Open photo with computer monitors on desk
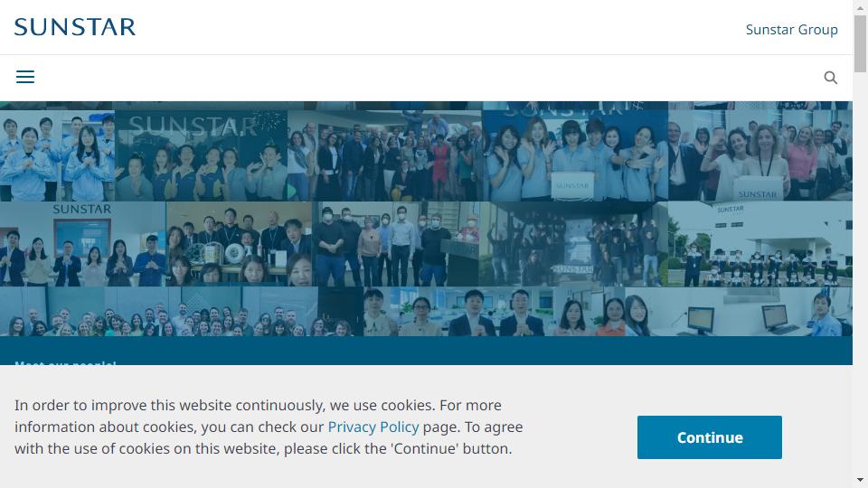Viewport: 868px width, 488px height. pos(739,312)
